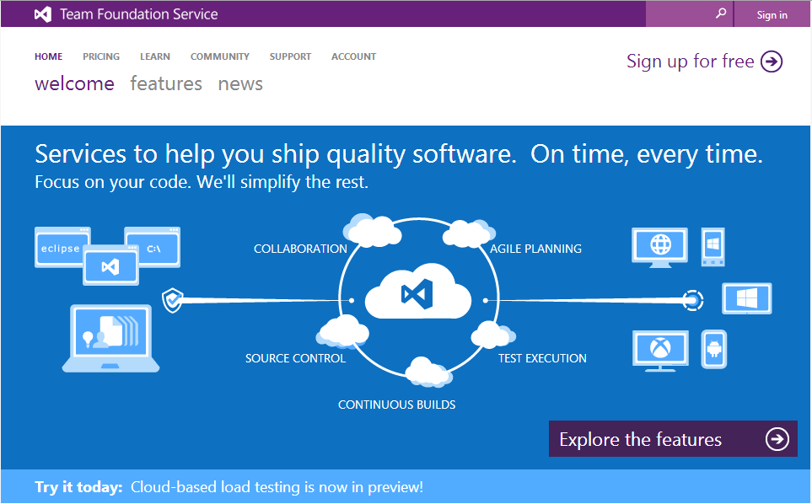Click Focus on your code subheading

pyautogui.click(x=202, y=182)
